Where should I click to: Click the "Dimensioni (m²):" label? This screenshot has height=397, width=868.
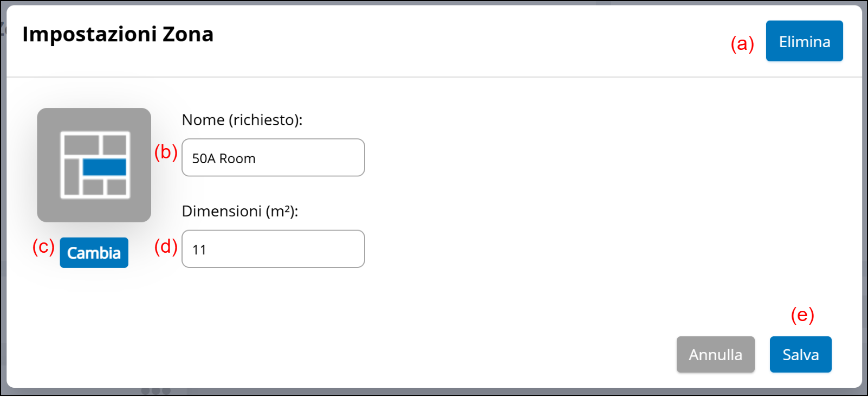(239, 211)
